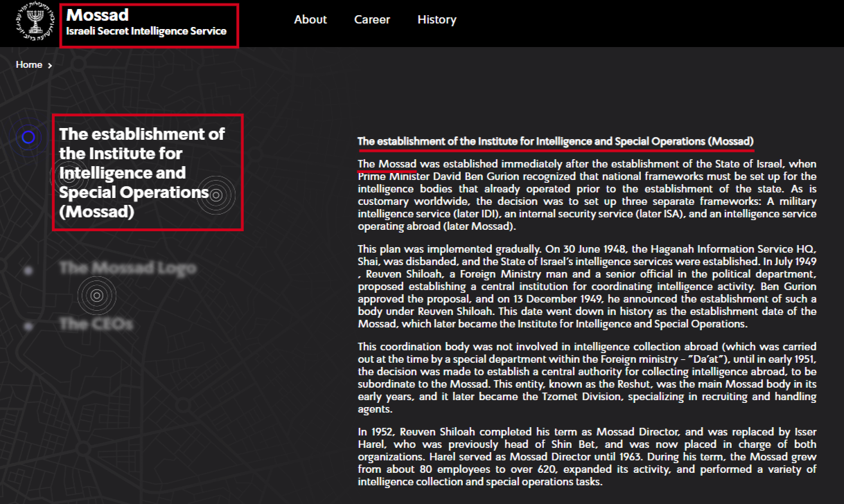Screen dimensions: 844x504
Task: Go to the Home breadcrumb link
Action: click(29, 64)
